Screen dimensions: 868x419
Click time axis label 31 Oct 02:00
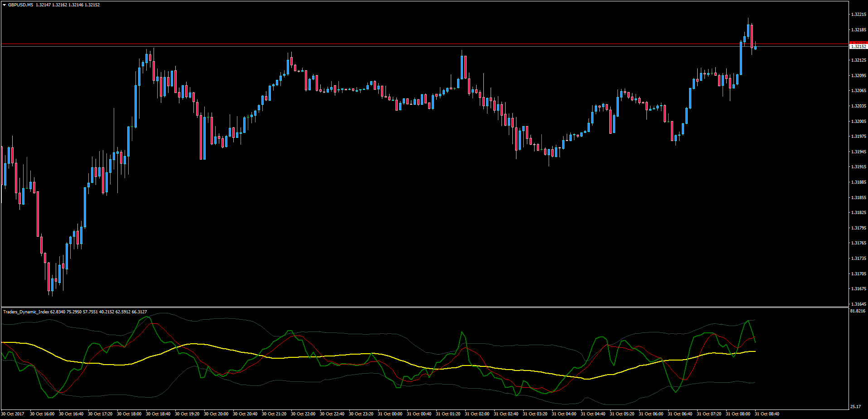pyautogui.click(x=477, y=414)
